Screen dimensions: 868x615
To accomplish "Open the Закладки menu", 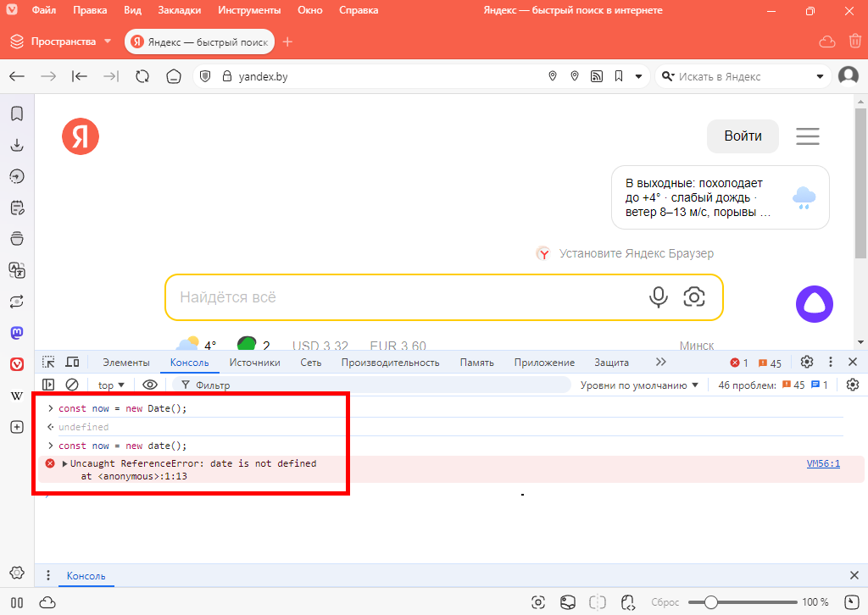I will point(179,11).
